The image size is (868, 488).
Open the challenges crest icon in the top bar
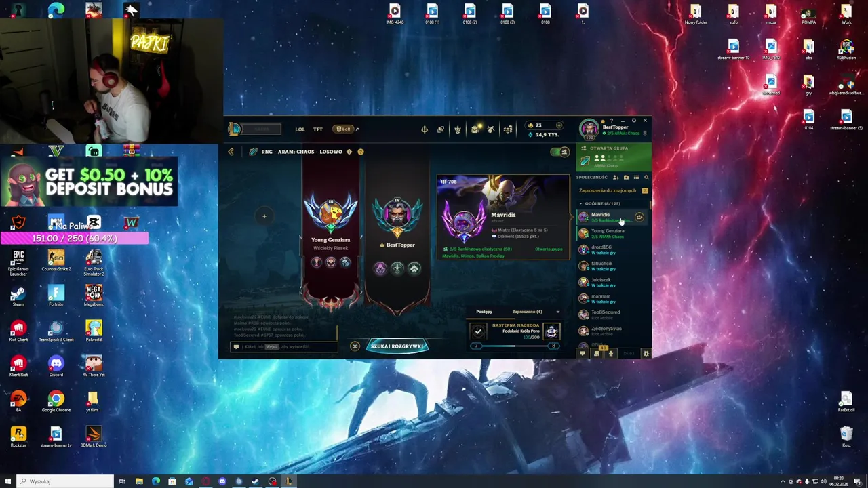(458, 129)
